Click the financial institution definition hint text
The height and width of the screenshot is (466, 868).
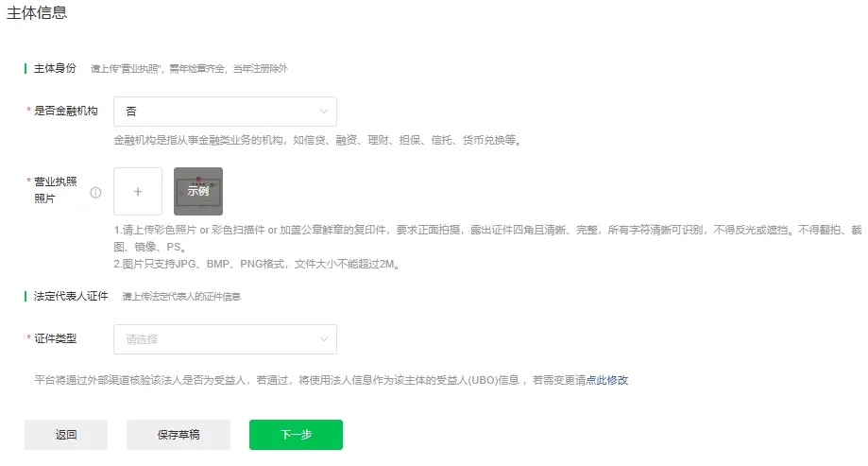(316, 141)
